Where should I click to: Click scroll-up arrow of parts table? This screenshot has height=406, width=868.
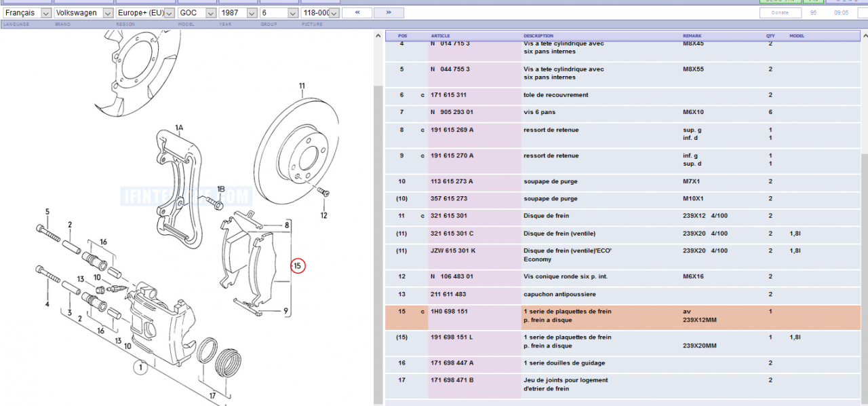coord(863,35)
